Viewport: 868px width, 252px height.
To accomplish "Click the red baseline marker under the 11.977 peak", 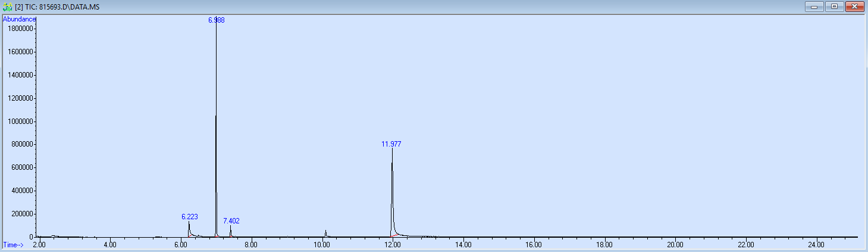I will pos(396,235).
